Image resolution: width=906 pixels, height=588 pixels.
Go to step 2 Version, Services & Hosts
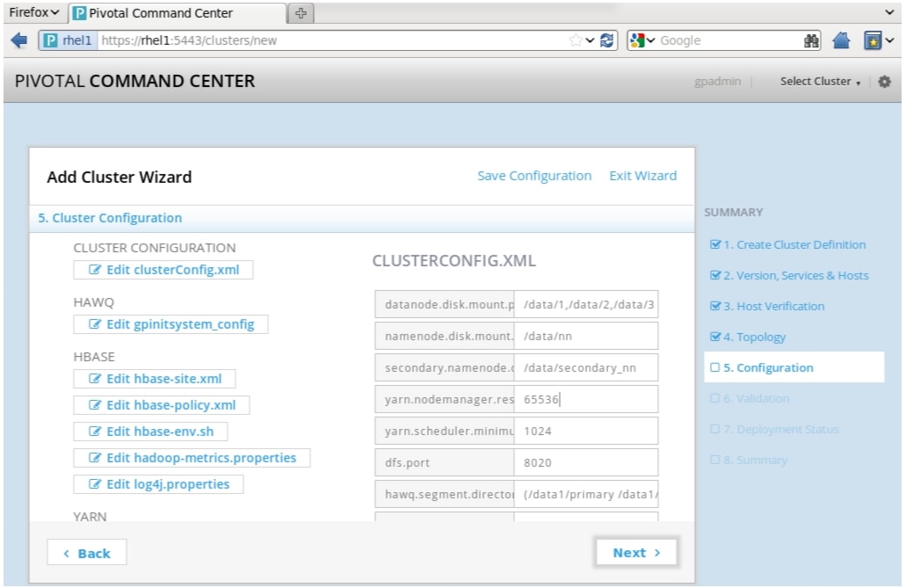(796, 275)
